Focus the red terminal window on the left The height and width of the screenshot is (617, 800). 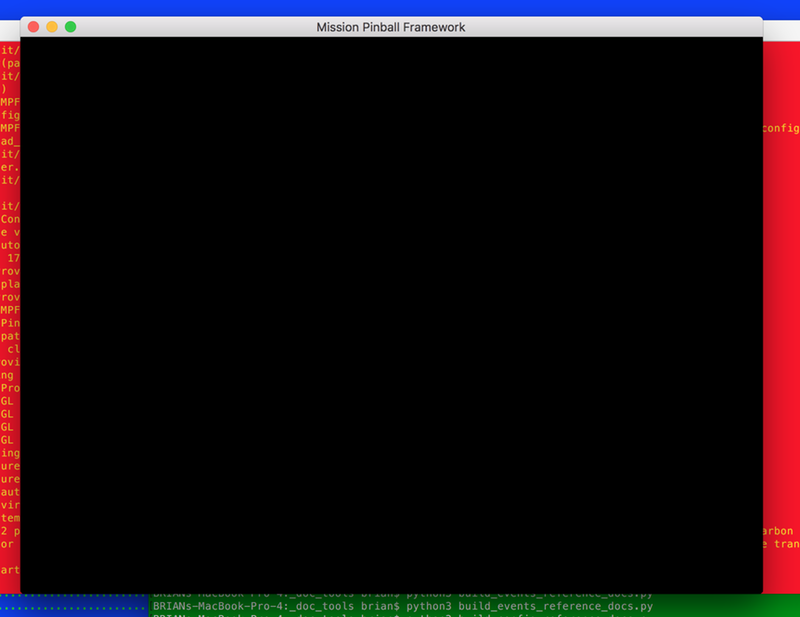[9, 300]
